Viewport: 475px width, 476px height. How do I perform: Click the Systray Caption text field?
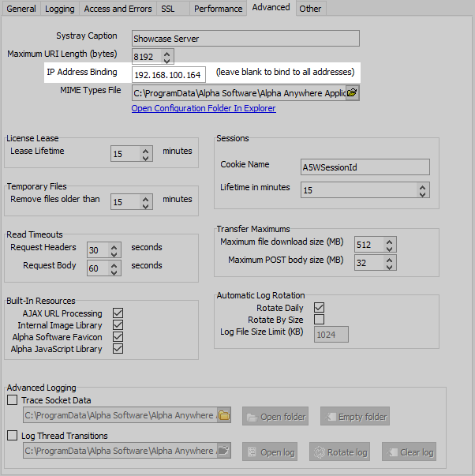245,38
